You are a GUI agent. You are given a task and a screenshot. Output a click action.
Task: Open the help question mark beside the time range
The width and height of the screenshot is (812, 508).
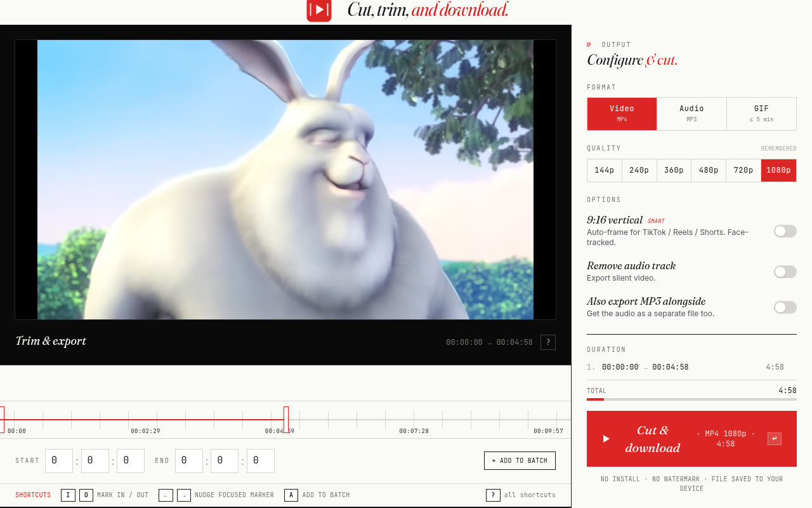[x=548, y=342]
